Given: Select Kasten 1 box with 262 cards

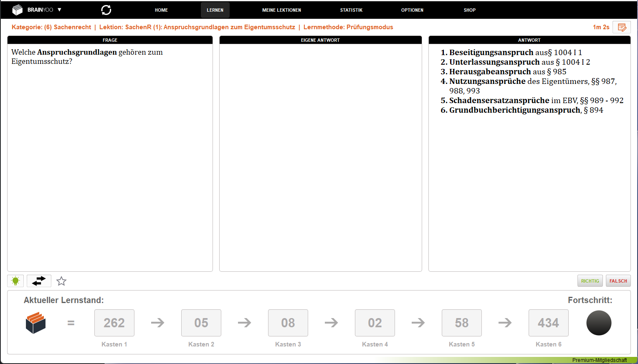Looking at the screenshot, I should coord(114,323).
